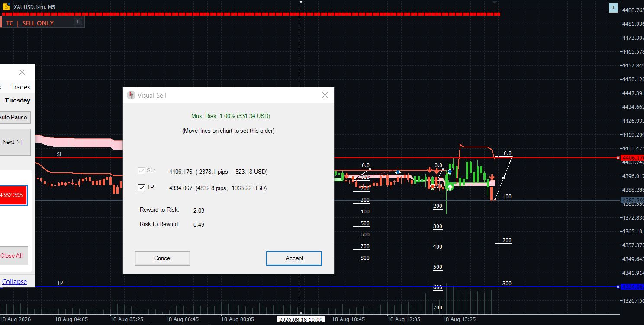
Task: Click the XAUUSD.fsim chart symbol icon
Action: (6, 6)
